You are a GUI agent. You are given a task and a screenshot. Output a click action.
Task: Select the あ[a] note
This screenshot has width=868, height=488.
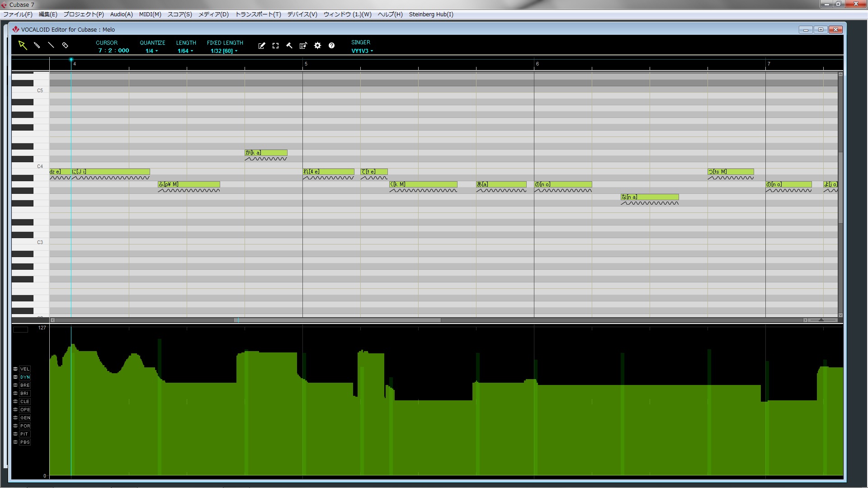(x=501, y=184)
